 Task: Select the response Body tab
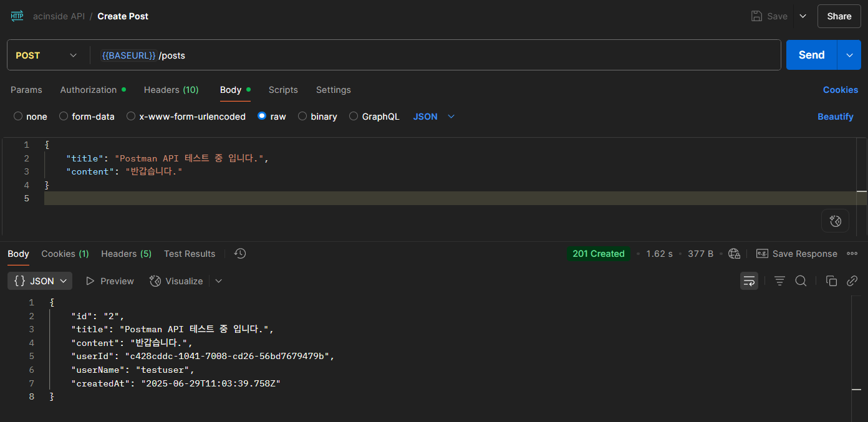pyautogui.click(x=18, y=254)
